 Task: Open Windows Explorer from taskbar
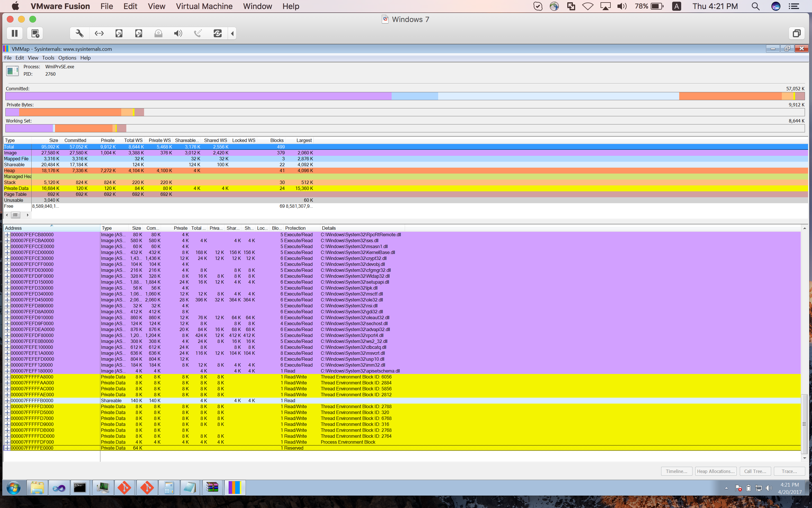[37, 487]
